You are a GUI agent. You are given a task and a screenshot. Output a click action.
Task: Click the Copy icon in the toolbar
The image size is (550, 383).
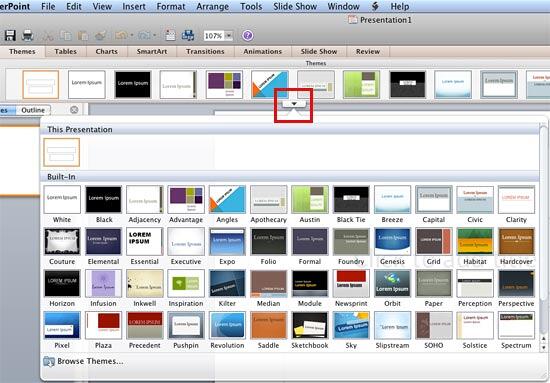pos(66,35)
